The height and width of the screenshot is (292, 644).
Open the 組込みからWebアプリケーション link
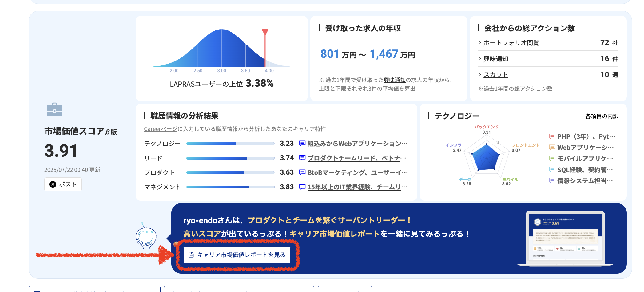pos(357,144)
